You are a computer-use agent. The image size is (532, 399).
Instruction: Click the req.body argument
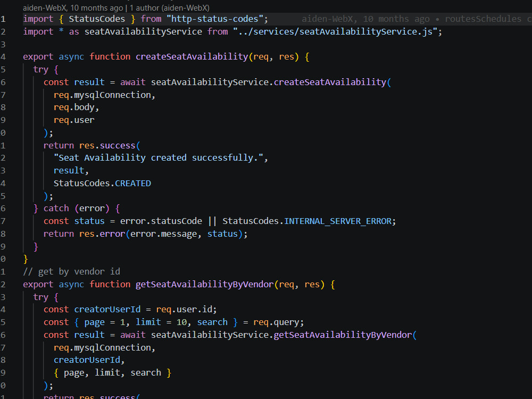coord(74,107)
